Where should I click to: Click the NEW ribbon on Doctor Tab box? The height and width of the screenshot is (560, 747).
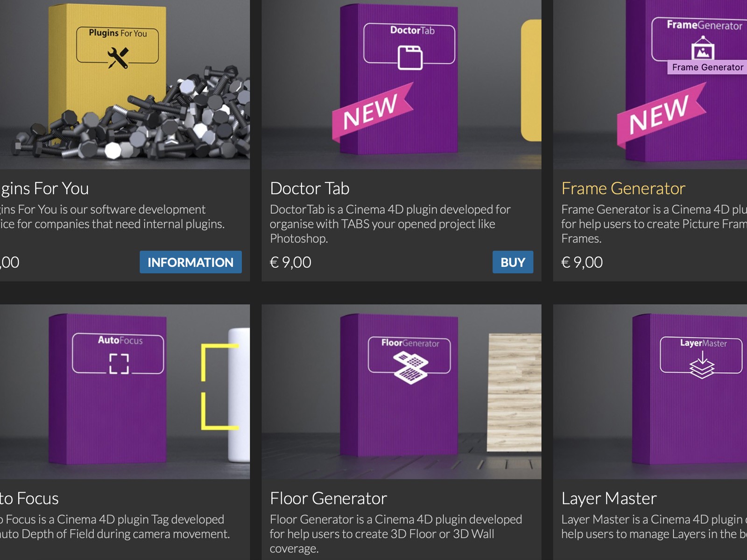click(372, 112)
